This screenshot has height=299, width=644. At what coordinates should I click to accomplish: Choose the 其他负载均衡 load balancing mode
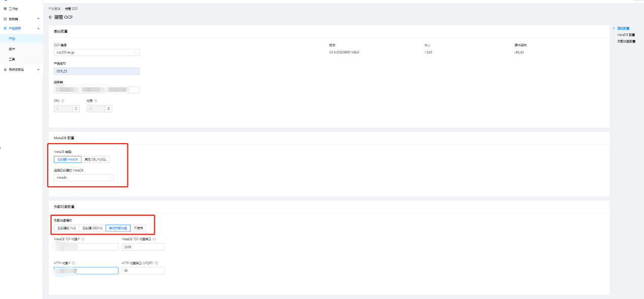(118, 228)
